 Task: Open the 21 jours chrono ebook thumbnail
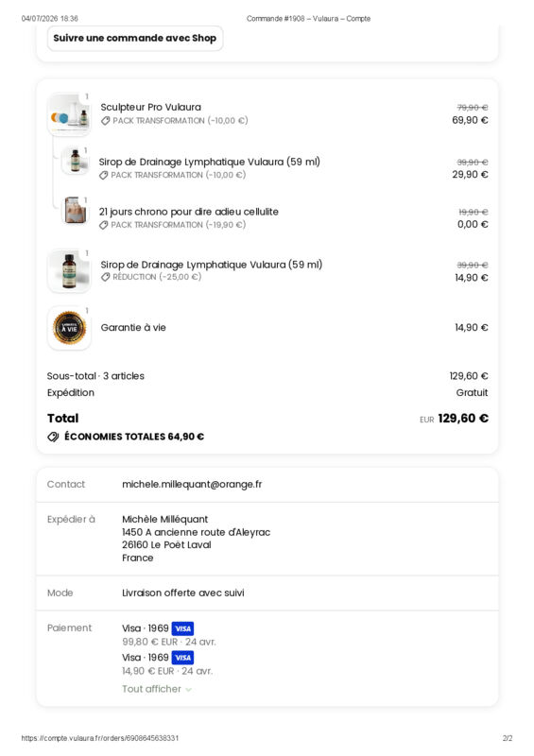tap(75, 210)
